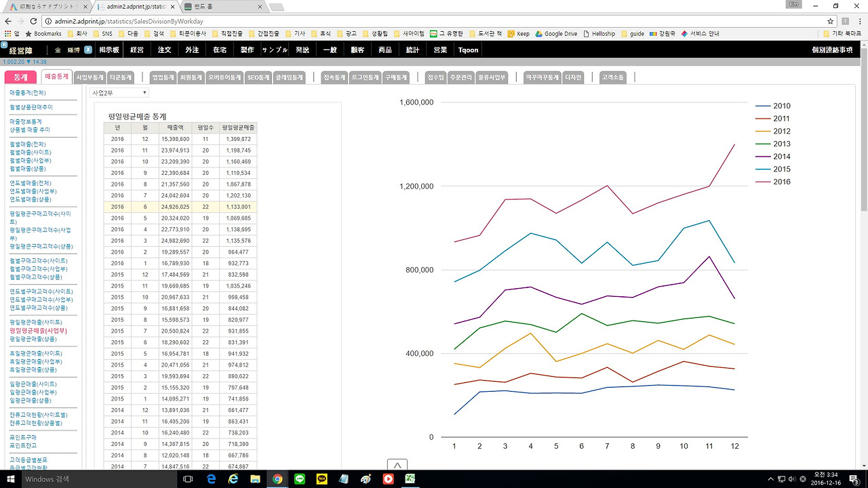Expand the scroll-to-top caret button
The height and width of the screenshot is (488, 868).
[397, 465]
